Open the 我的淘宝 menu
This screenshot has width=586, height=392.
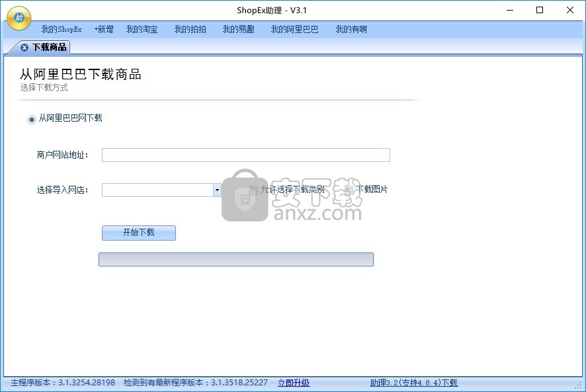click(x=142, y=29)
